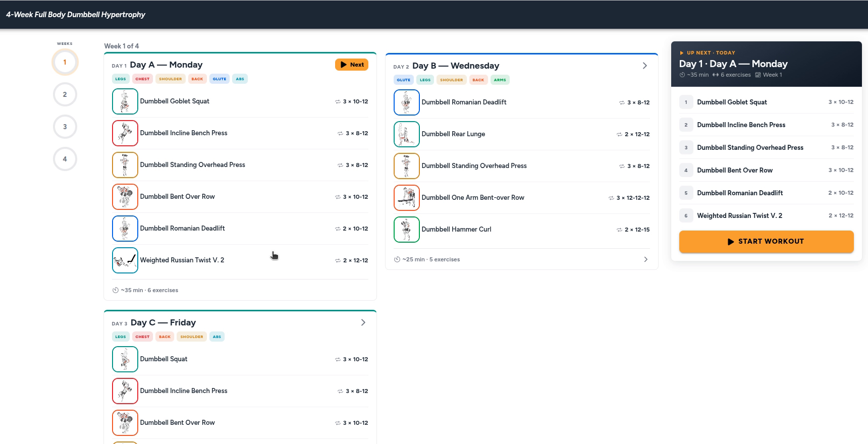Viewport: 868px width, 444px height.
Task: Expand Day B — Wednesday with the header chevron
Action: click(x=644, y=66)
